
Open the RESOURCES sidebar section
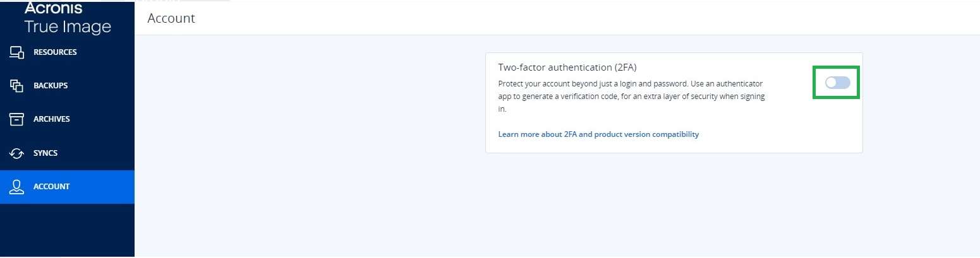click(x=55, y=52)
